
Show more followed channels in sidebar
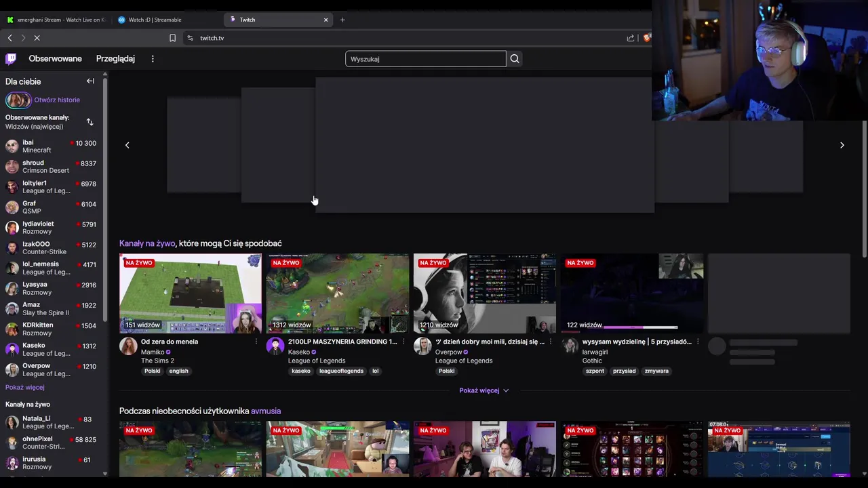pos(25,387)
